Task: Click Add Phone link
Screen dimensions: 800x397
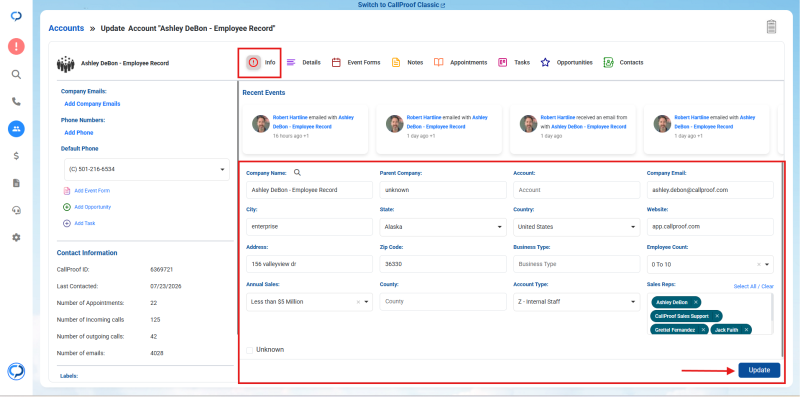Action: 79,133
